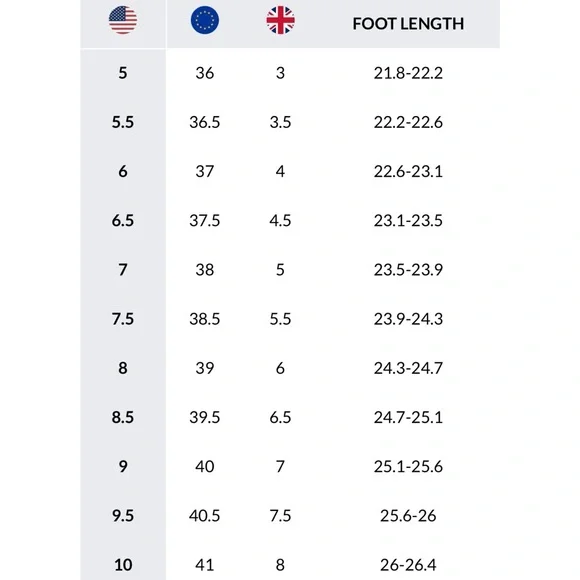Select US size 5 row label
580x580 pixels.
point(123,73)
